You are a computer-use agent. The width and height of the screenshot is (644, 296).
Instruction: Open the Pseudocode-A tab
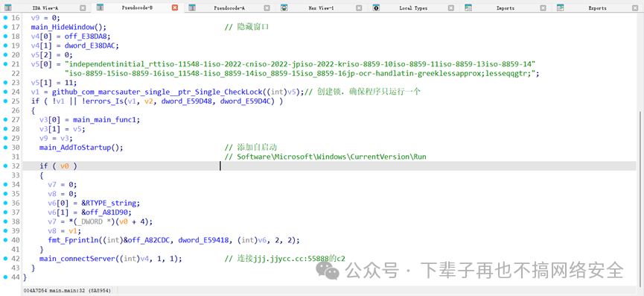229,7
